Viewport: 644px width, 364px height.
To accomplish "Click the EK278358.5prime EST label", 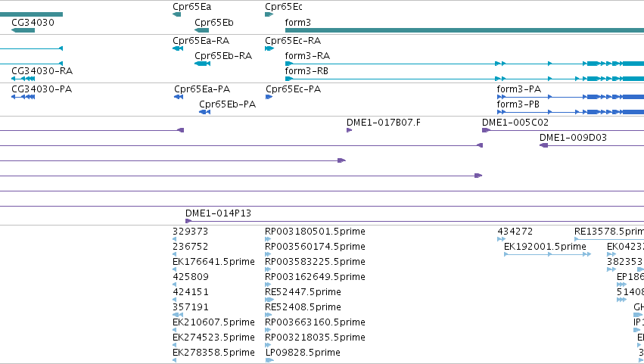I will (213, 353).
